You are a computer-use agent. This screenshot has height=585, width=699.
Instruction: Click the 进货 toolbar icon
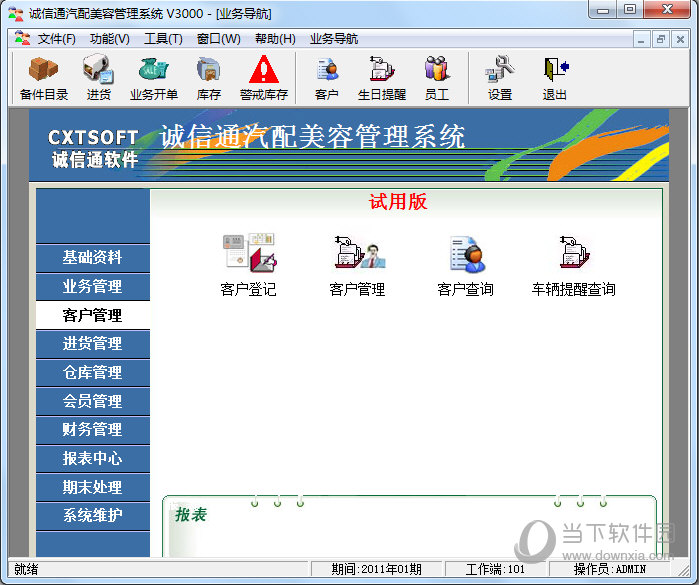coord(99,78)
